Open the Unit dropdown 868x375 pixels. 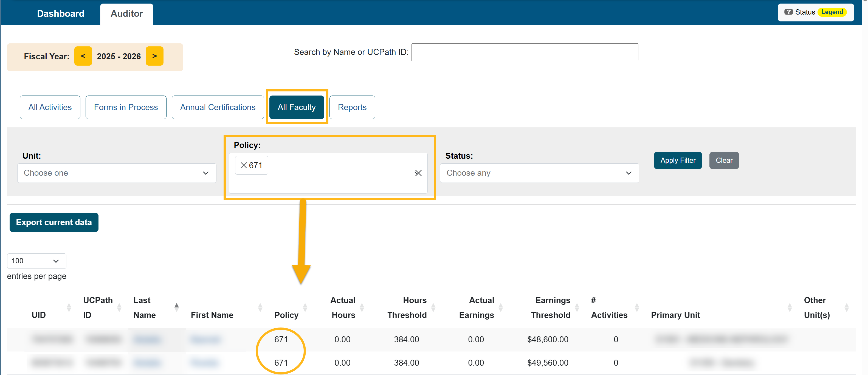point(117,173)
